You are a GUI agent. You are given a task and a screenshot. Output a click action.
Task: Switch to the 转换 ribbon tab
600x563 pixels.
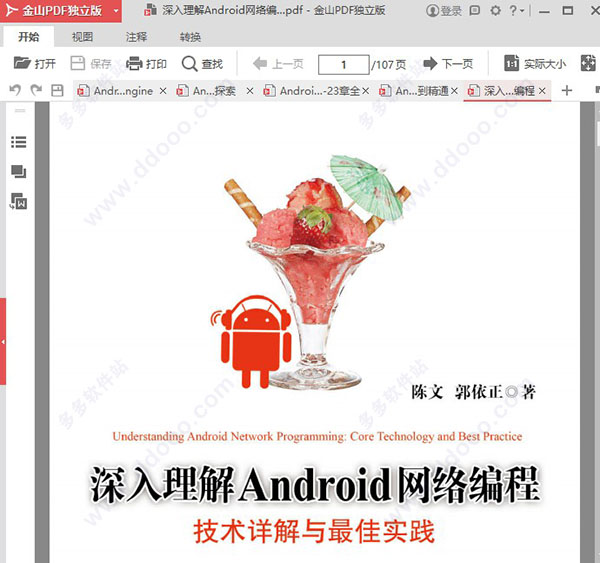tap(190, 37)
